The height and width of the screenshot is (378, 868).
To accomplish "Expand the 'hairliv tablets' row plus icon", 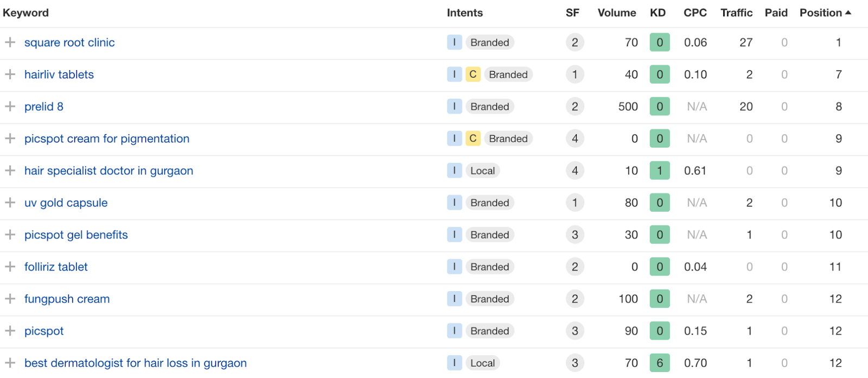I will click(10, 74).
